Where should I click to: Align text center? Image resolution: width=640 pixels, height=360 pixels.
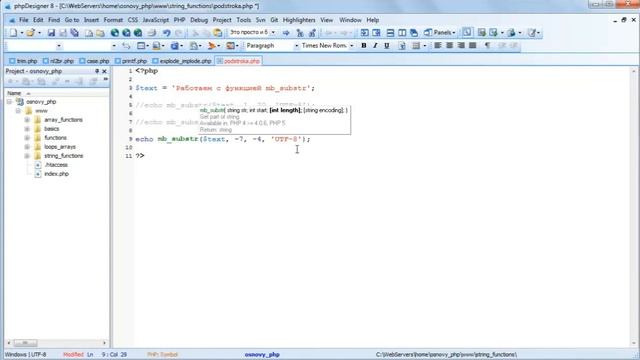[449, 45]
